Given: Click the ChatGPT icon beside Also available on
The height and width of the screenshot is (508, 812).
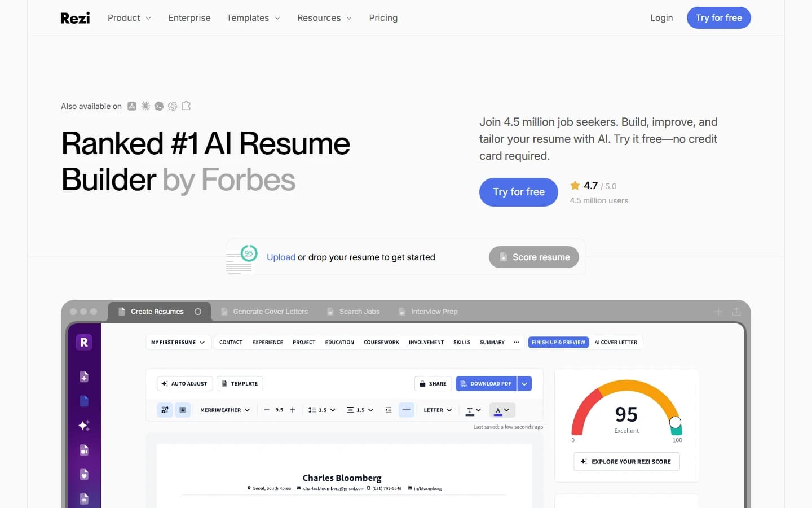Looking at the screenshot, I should 173,106.
